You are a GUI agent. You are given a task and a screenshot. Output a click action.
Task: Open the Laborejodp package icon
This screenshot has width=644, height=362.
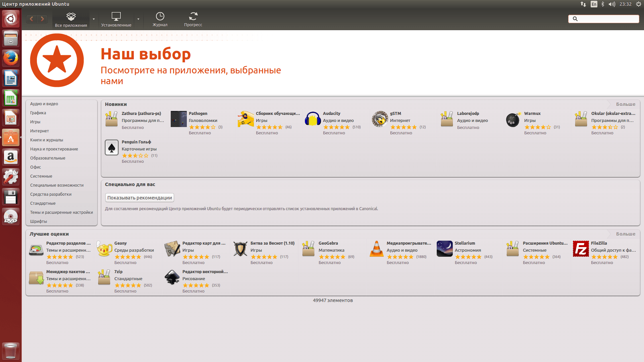point(447,119)
